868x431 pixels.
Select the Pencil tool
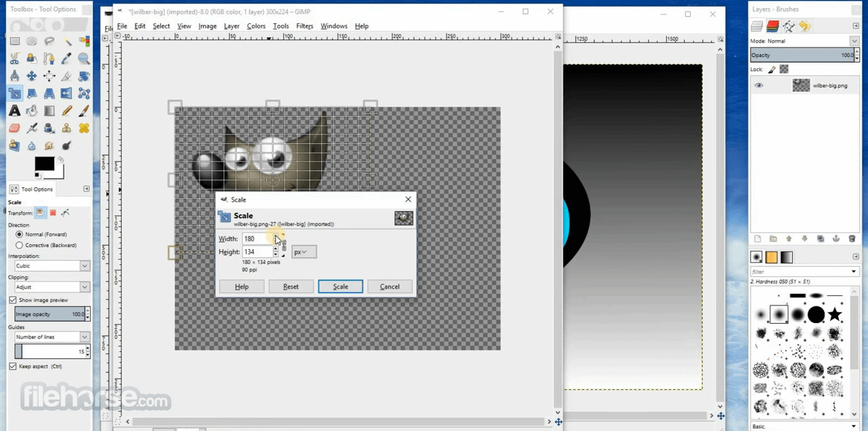pyautogui.click(x=67, y=111)
